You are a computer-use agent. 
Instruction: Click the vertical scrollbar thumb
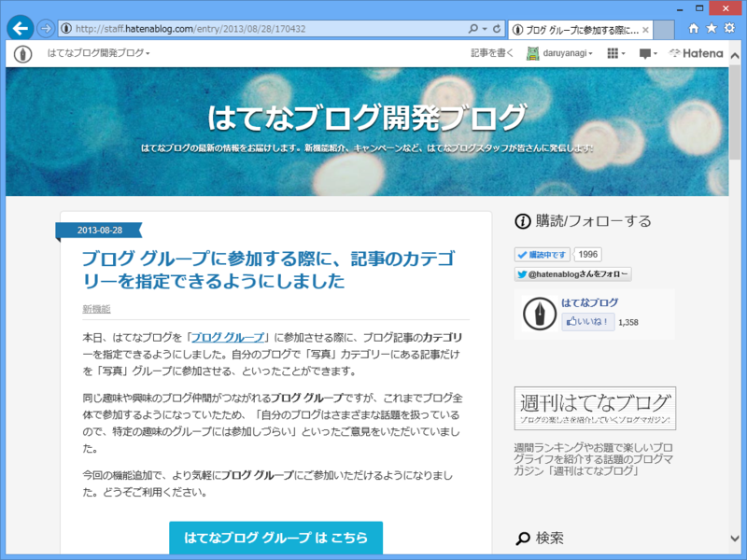click(735, 111)
